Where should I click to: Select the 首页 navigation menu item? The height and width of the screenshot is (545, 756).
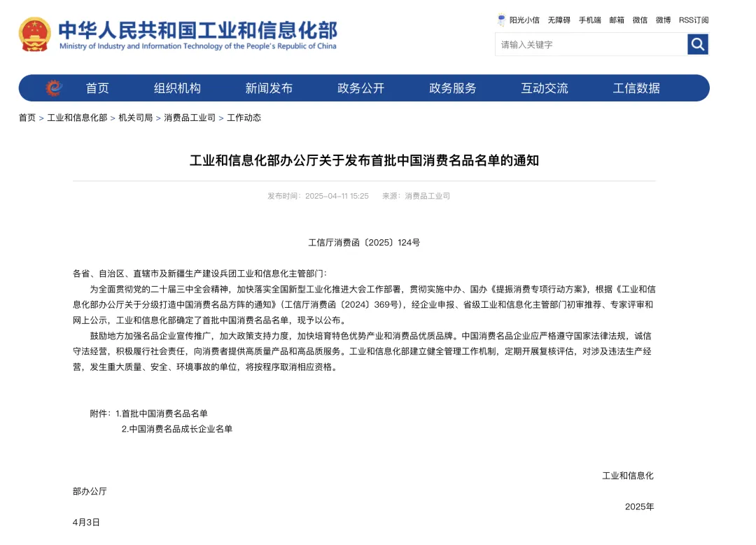coord(97,87)
